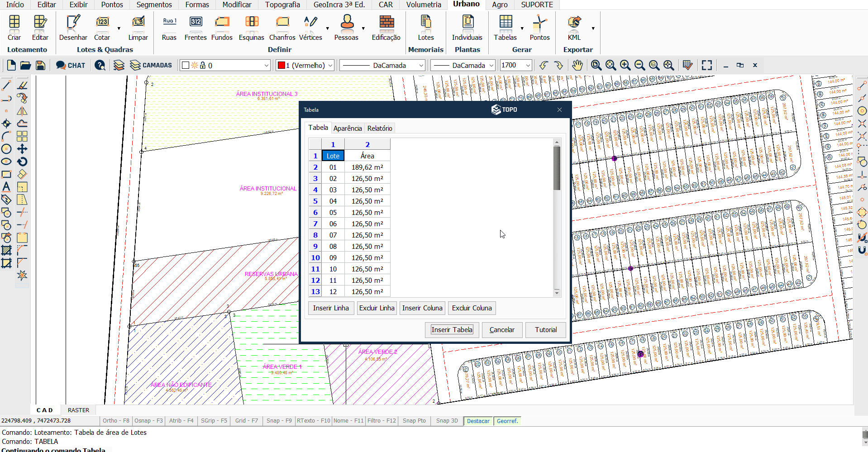This screenshot has width=868, height=452.
Task: Select the table cell with 189,62 m²
Action: click(x=367, y=167)
